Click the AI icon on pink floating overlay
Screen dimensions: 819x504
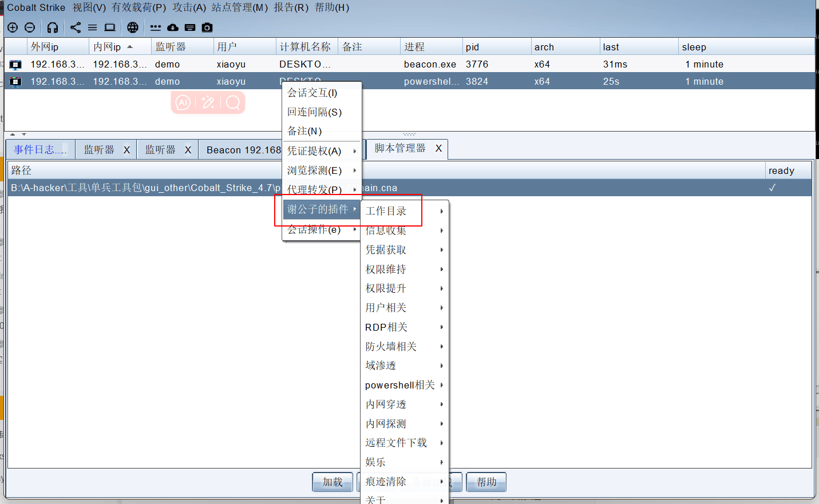click(x=183, y=102)
